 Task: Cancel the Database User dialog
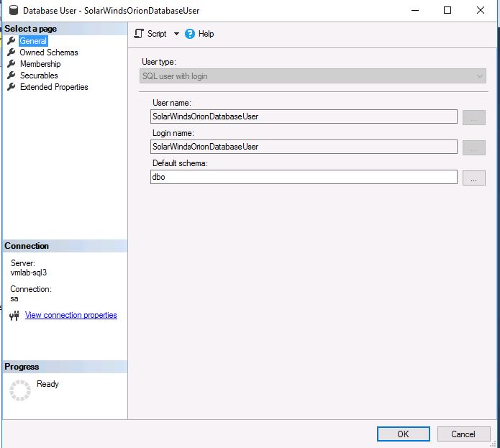point(463,434)
